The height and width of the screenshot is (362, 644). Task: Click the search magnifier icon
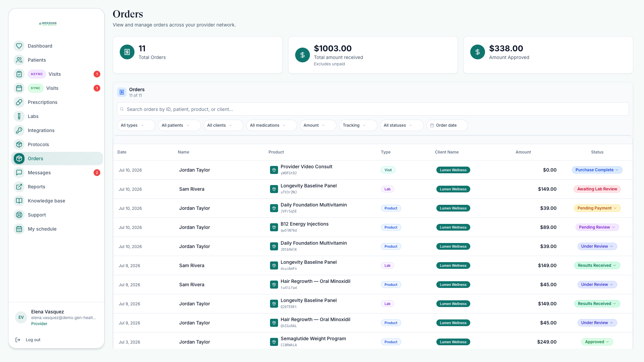pyautogui.click(x=122, y=109)
